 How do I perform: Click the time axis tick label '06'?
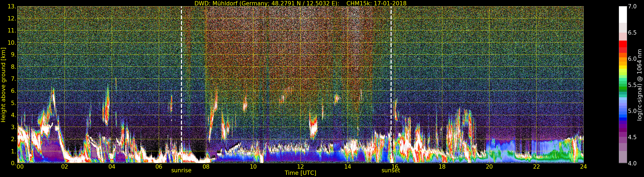pyautogui.click(x=159, y=166)
